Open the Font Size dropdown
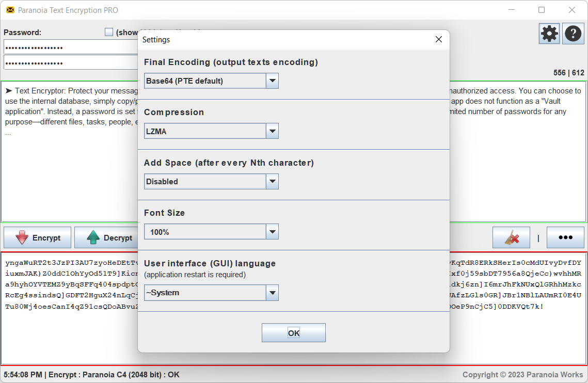Screen dimensions: 588x383 [272, 231]
